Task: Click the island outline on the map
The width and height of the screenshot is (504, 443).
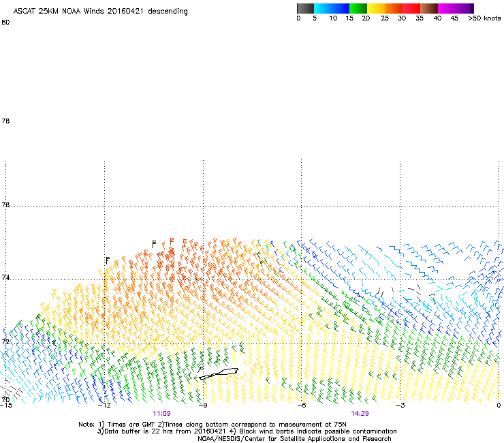Action: click(219, 374)
